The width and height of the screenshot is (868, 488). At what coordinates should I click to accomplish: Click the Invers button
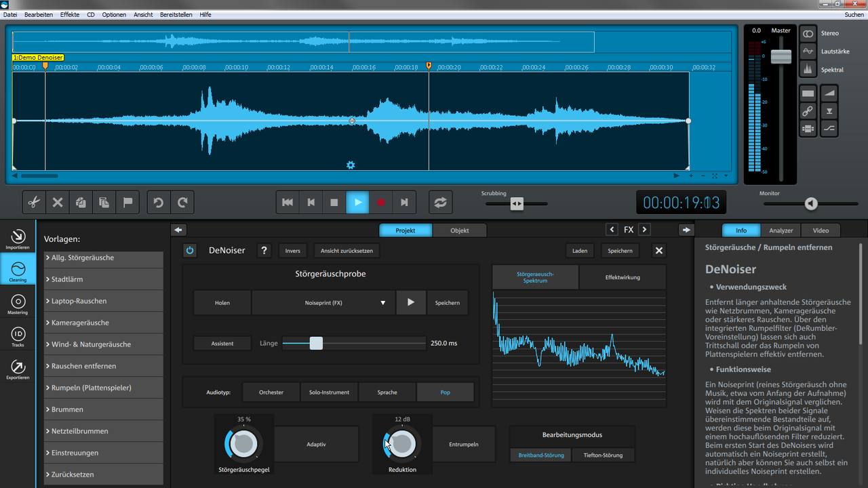pyautogui.click(x=292, y=251)
